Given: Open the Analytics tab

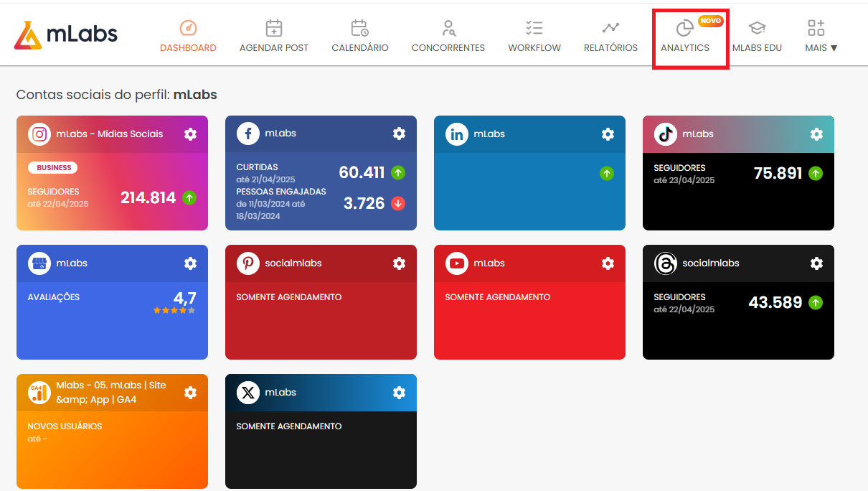Looking at the screenshot, I should click(685, 37).
